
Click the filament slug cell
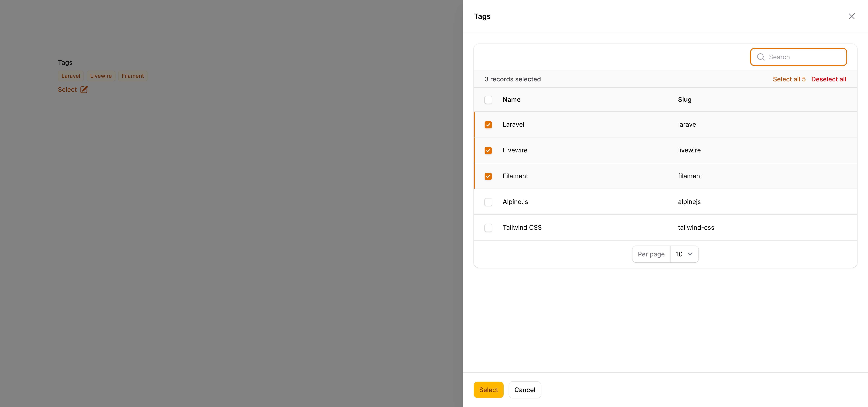(690, 176)
